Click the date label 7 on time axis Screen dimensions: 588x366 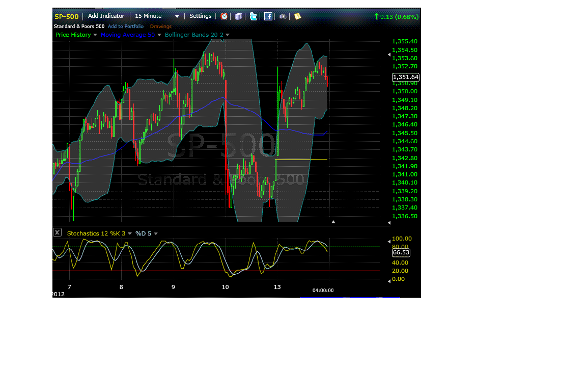(x=69, y=287)
